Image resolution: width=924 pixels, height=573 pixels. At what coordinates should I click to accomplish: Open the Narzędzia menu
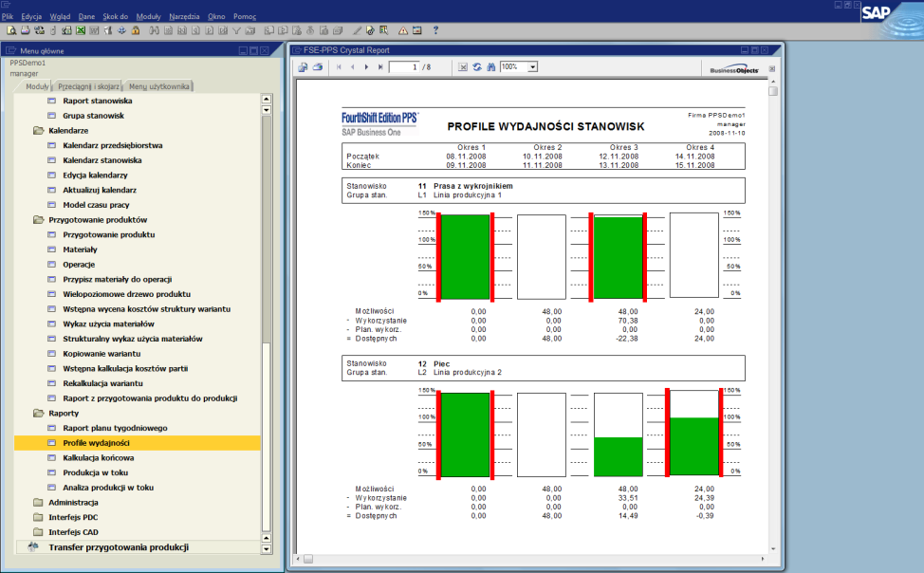pyautogui.click(x=184, y=16)
